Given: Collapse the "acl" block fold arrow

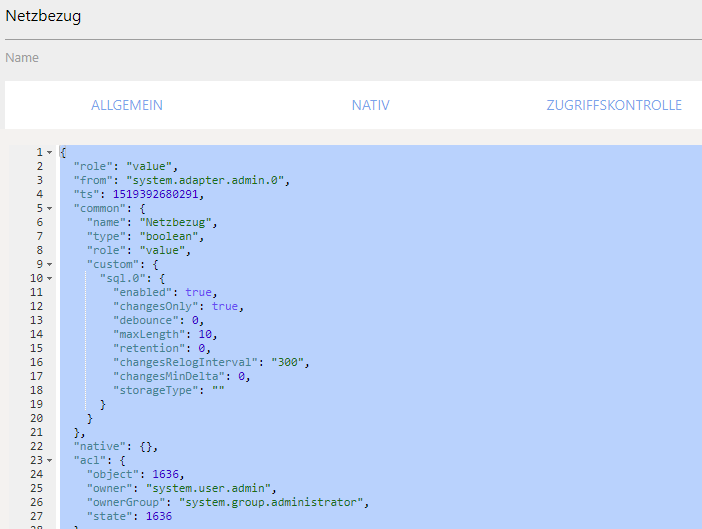Looking at the screenshot, I should click(x=49, y=461).
